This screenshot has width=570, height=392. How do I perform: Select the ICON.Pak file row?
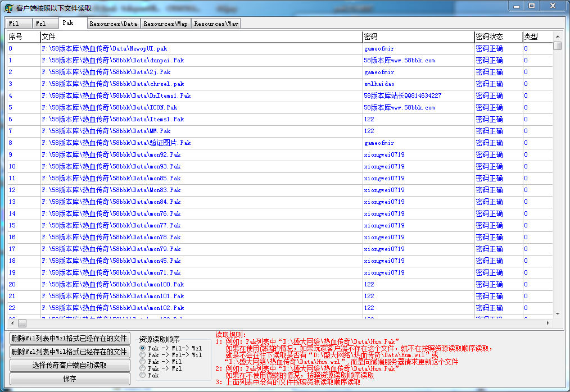click(280, 107)
